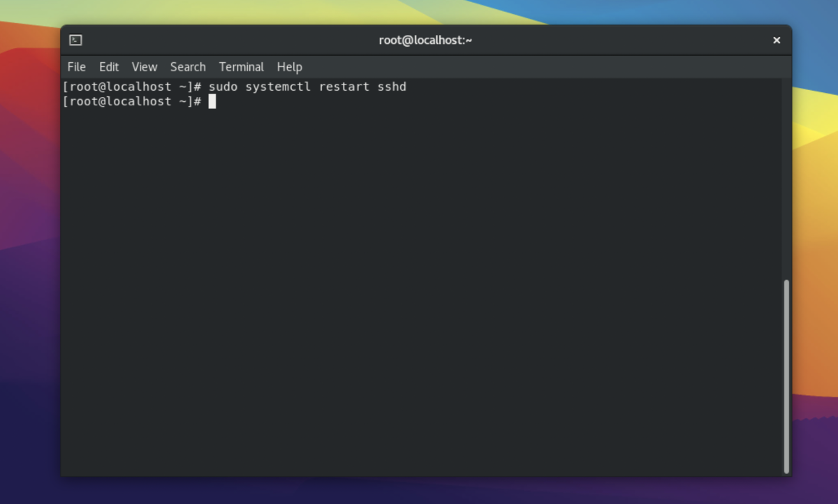Click the word sshd in the command
This screenshot has width=838, height=504.
click(391, 87)
